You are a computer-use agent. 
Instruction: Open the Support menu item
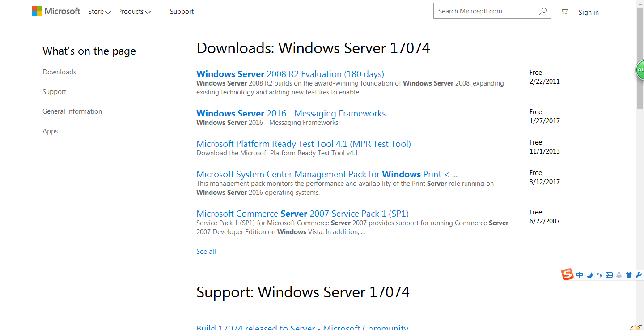tap(182, 12)
